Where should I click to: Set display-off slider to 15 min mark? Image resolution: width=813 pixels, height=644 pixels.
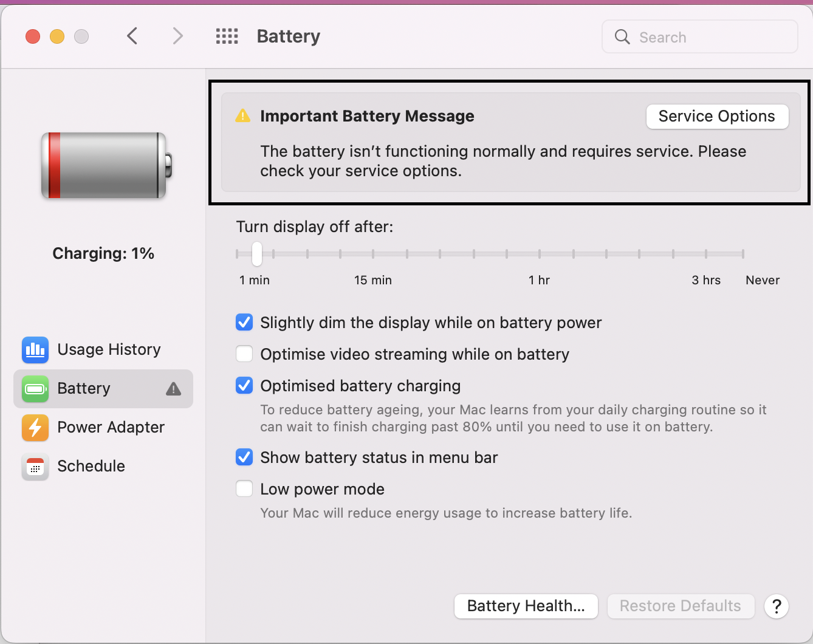[x=373, y=253]
